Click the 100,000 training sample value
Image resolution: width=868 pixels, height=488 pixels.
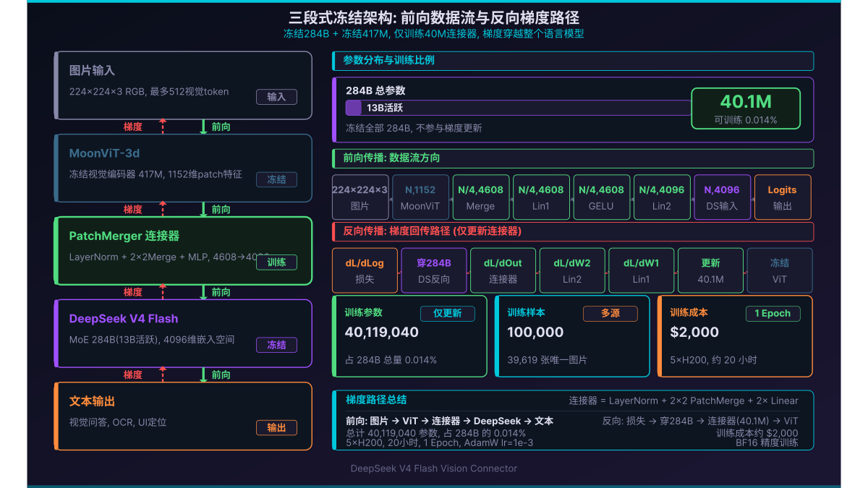pyautogui.click(x=535, y=333)
